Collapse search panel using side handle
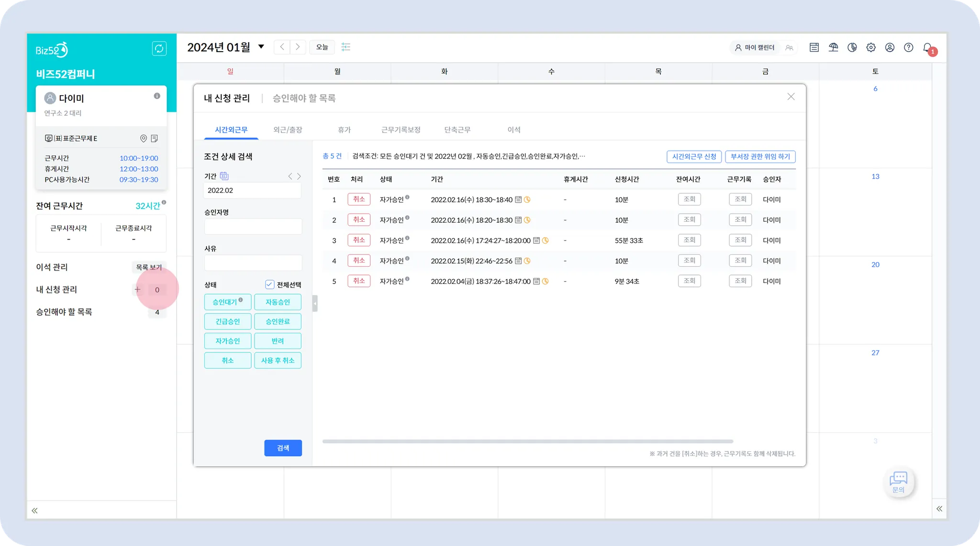 (x=315, y=303)
